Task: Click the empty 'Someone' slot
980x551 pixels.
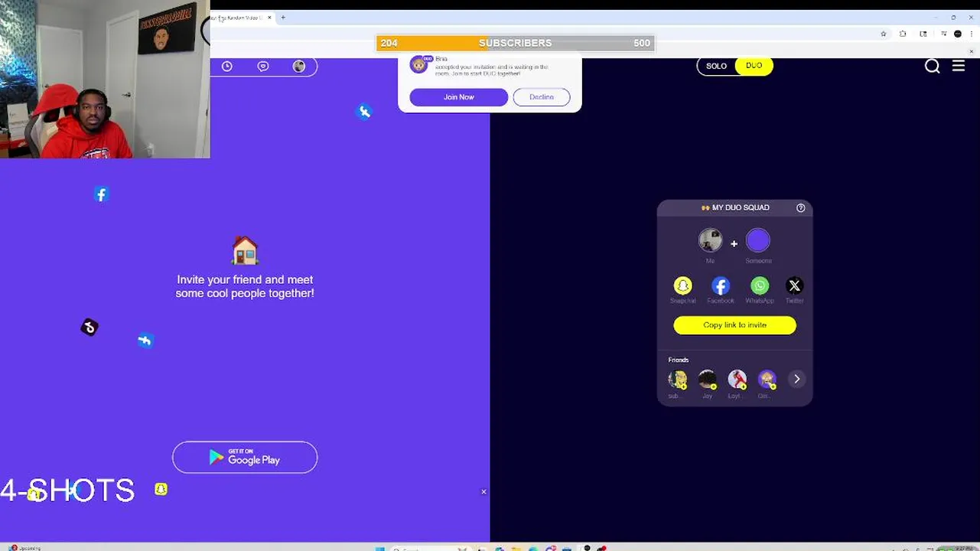Action: [x=758, y=240]
